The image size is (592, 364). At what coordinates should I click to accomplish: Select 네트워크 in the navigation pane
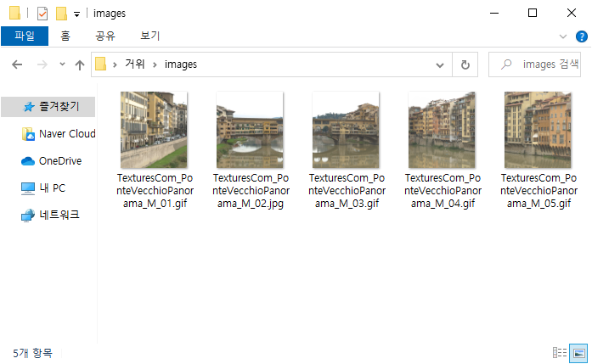pyautogui.click(x=50, y=215)
